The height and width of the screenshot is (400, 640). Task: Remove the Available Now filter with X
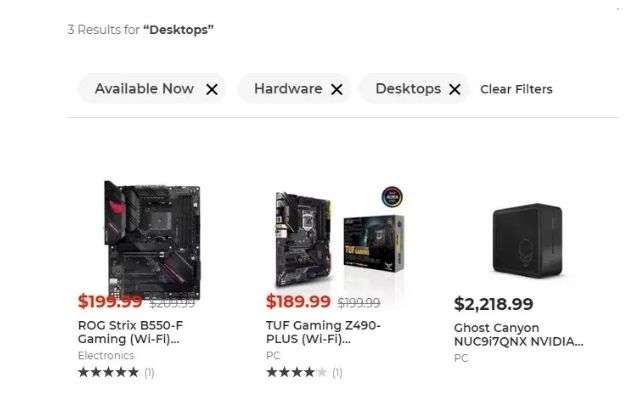pyautogui.click(x=211, y=89)
